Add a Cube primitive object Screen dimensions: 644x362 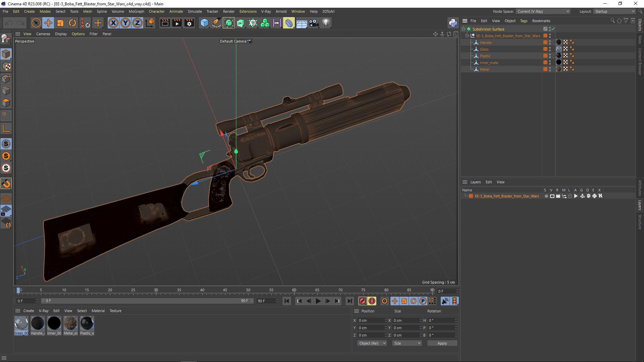204,23
